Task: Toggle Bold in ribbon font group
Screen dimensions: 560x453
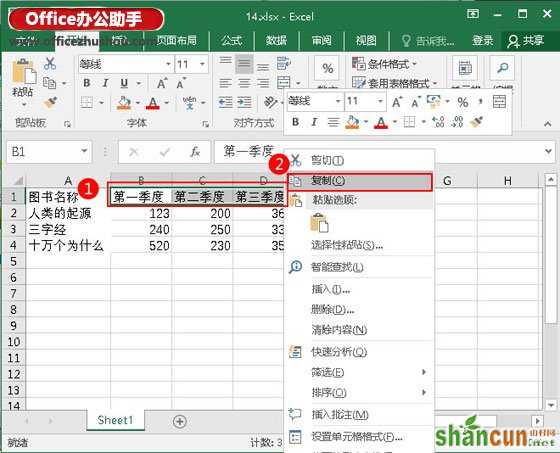Action: [86, 83]
